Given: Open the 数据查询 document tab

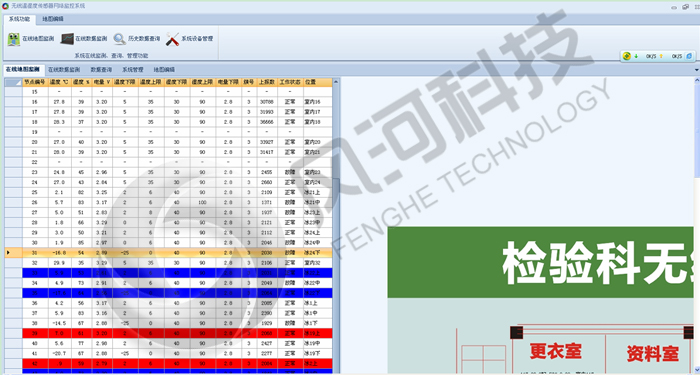Looking at the screenshot, I should tap(101, 70).
